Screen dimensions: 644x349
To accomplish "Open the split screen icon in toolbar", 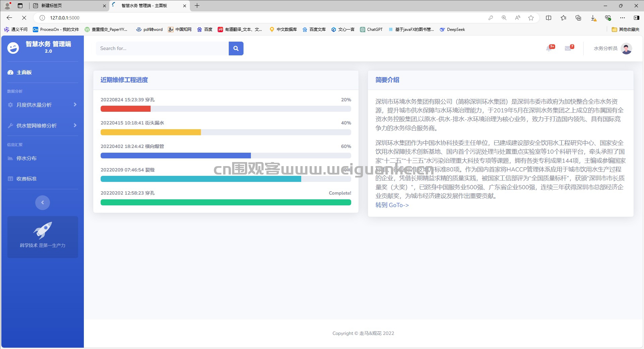I will tap(549, 18).
